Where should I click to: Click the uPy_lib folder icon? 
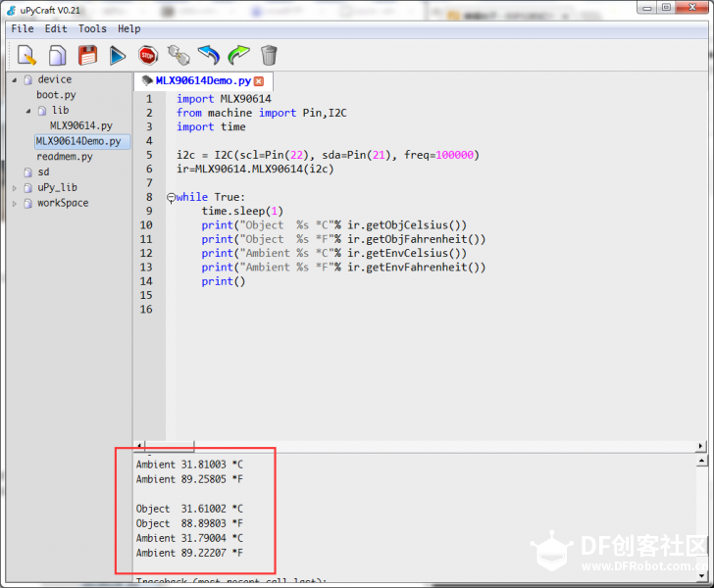(x=28, y=188)
